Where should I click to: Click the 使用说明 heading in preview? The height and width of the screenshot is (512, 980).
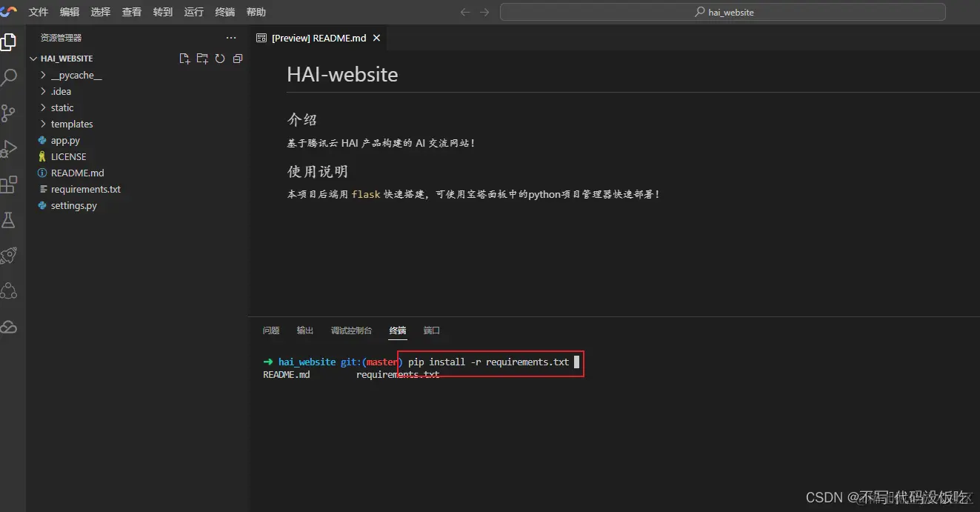coord(318,172)
